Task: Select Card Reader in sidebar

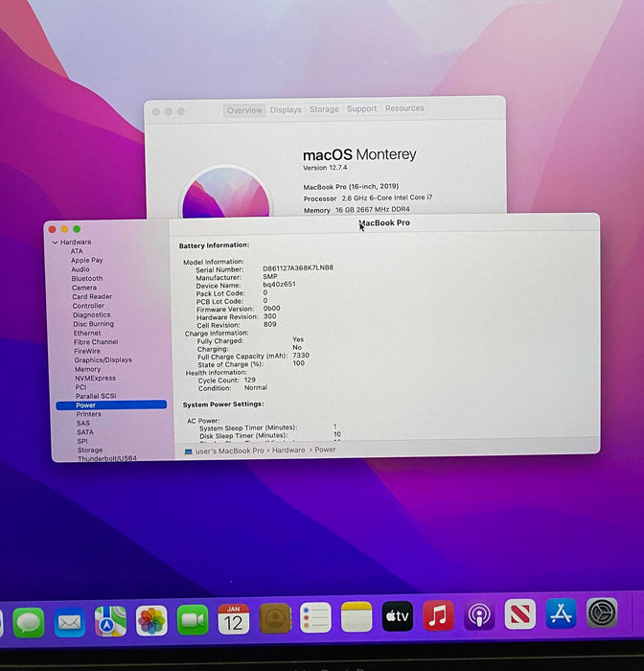Action: point(92,296)
